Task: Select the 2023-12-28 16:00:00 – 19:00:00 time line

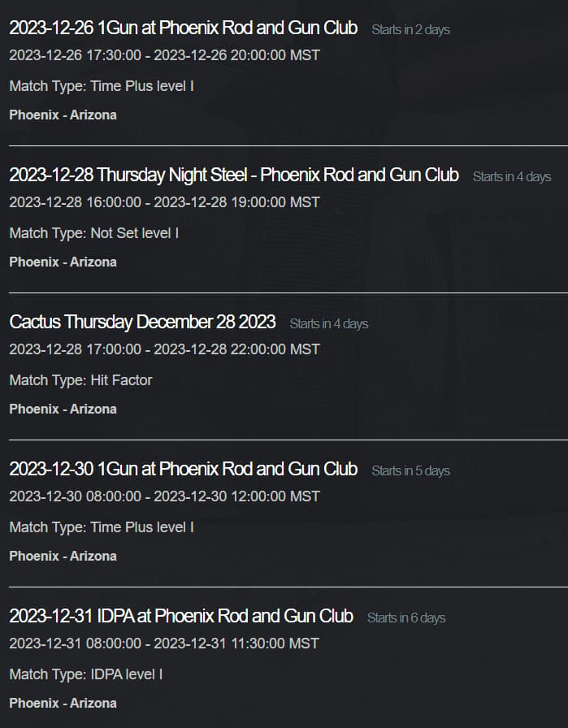Action: pos(164,202)
